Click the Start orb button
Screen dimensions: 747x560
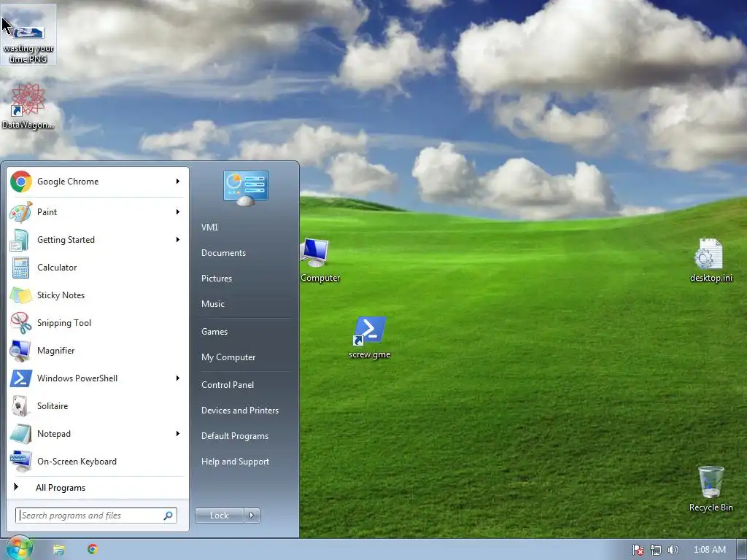18,549
